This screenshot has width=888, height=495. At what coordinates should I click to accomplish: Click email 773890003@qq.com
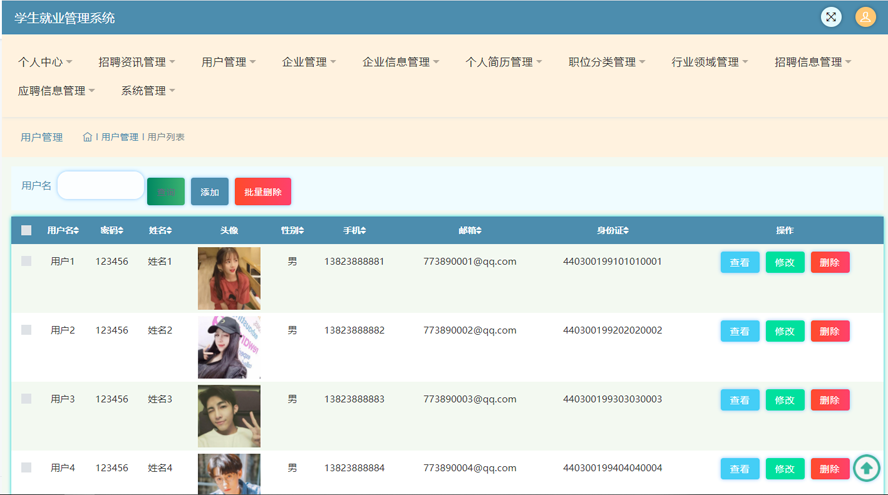click(470, 399)
